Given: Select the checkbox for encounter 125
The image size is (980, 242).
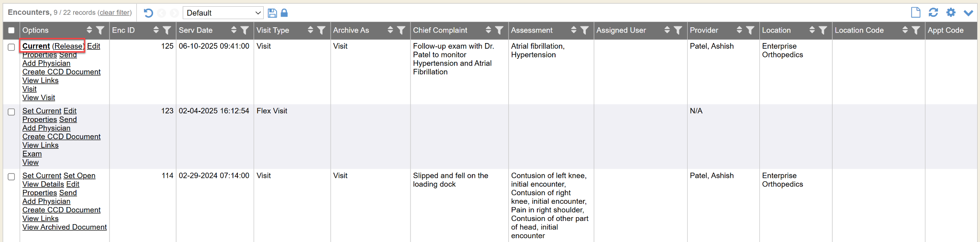Looking at the screenshot, I should coord(11,47).
